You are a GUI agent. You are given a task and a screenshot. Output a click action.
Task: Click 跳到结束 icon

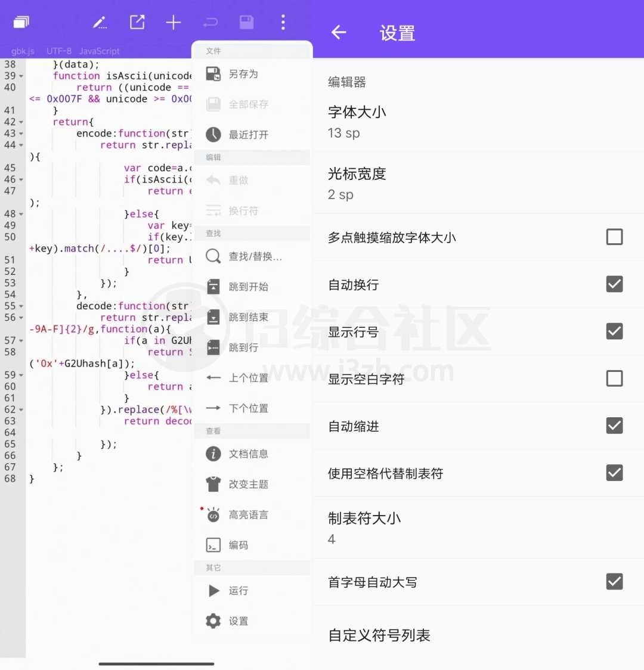[213, 317]
